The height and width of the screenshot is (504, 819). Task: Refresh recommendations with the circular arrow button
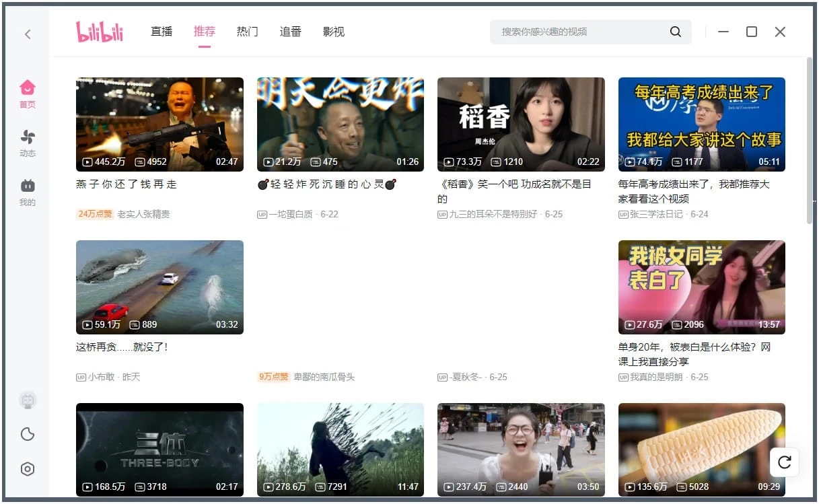pyautogui.click(x=784, y=462)
